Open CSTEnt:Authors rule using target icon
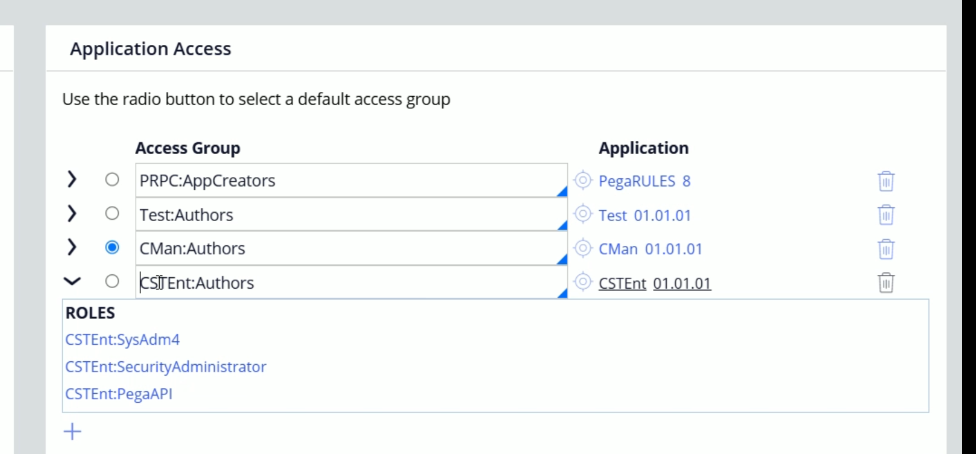Image resolution: width=976 pixels, height=454 pixels. [x=582, y=281]
